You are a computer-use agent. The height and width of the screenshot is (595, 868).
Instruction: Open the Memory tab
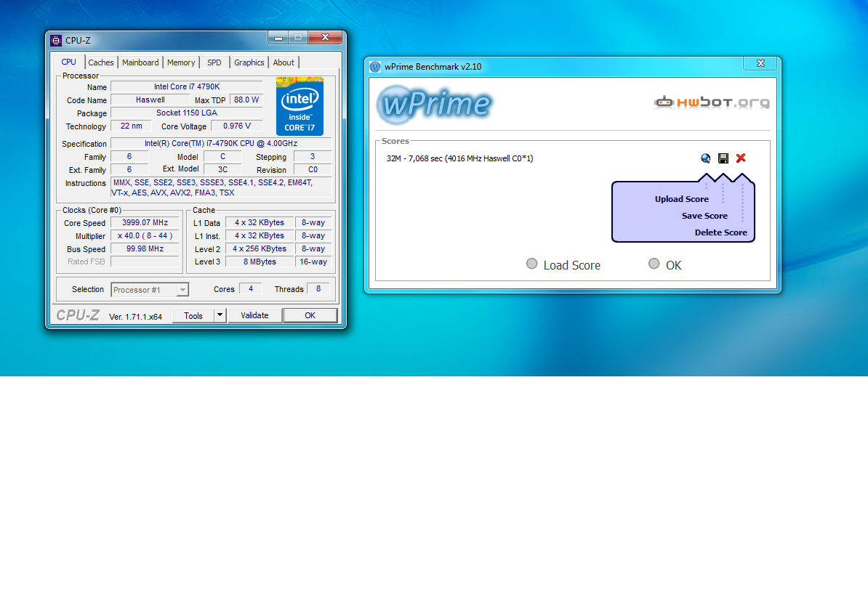coord(181,62)
